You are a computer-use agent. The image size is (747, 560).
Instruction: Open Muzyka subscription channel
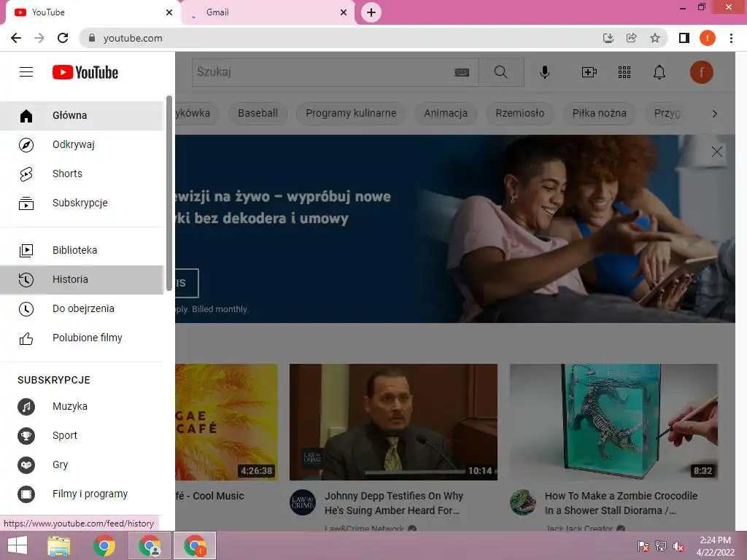pyautogui.click(x=82, y=407)
